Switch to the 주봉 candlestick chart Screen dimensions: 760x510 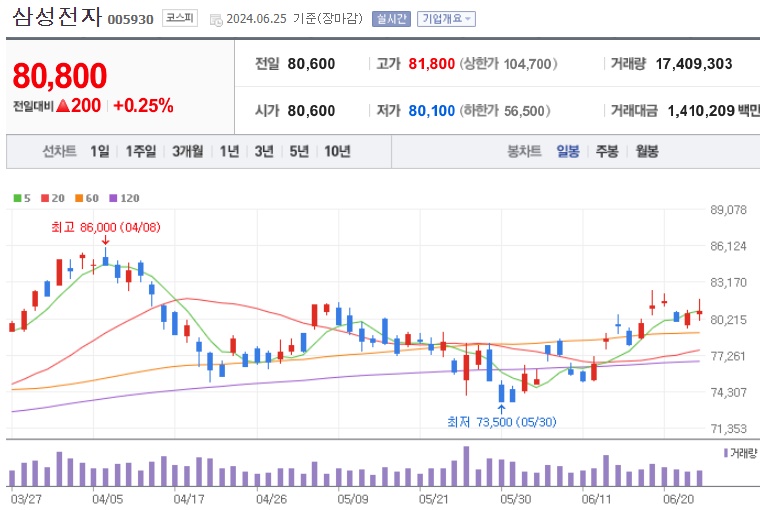click(607, 151)
